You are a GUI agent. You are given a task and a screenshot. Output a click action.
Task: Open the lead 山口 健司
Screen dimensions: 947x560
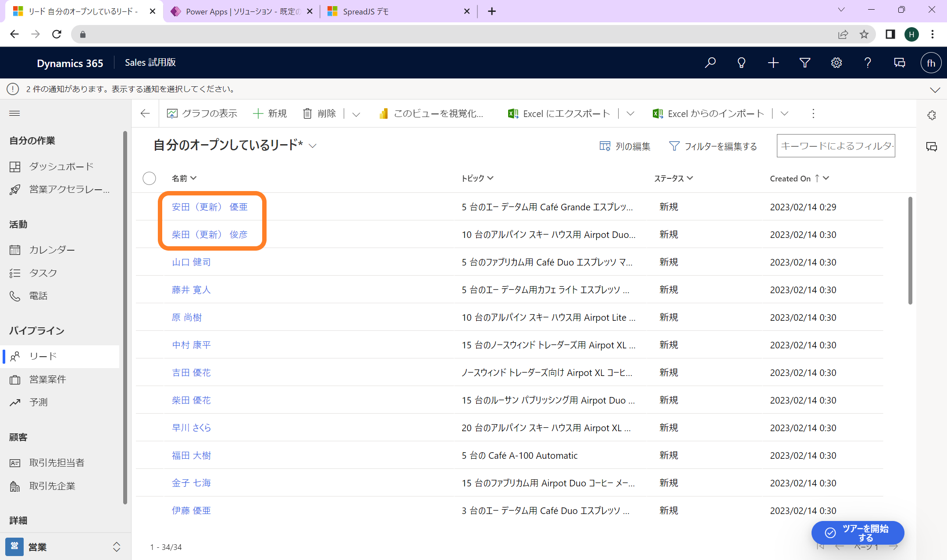[x=191, y=262]
